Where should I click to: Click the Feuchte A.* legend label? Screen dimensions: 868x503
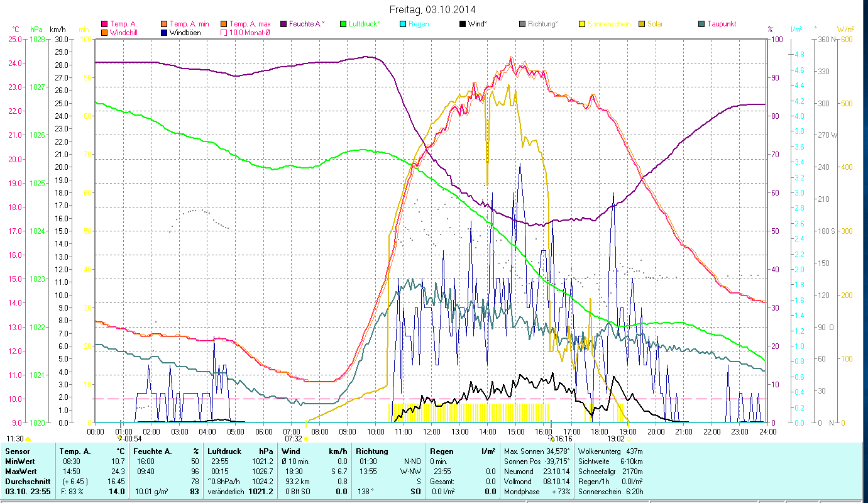(307, 25)
